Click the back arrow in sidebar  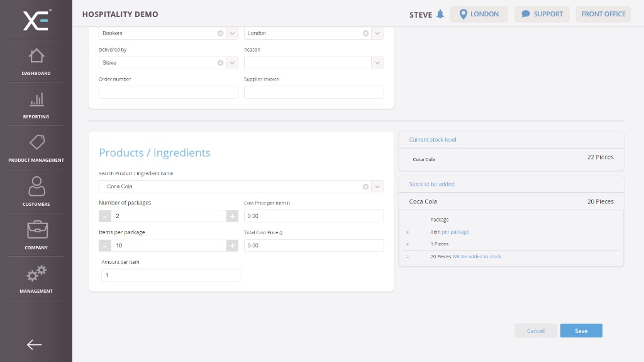(35, 344)
